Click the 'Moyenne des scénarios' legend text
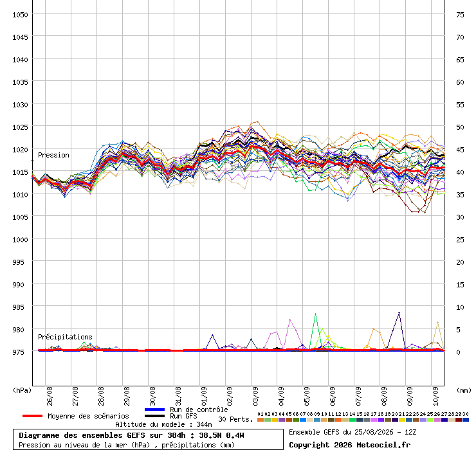Viewport: 476px width, 450px height. point(88,416)
